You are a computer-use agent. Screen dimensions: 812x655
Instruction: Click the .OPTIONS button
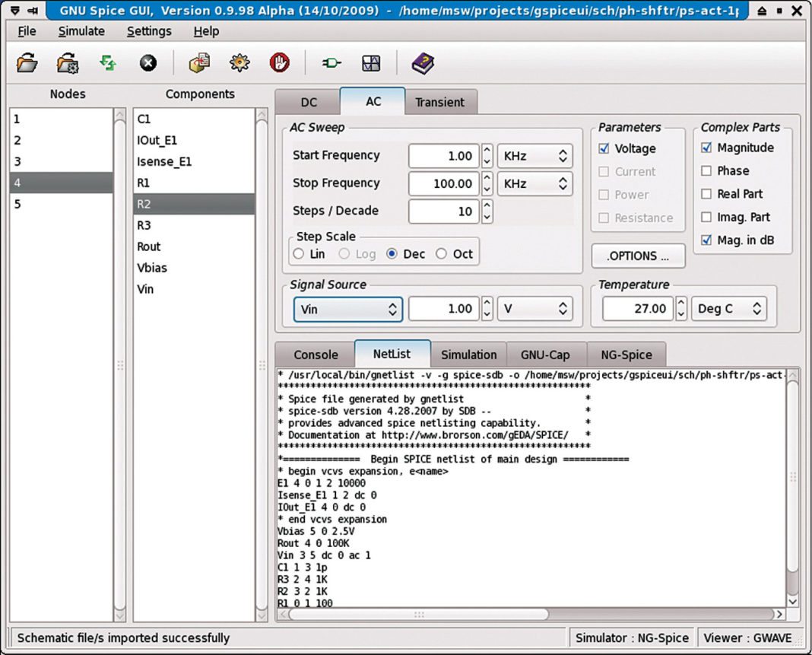[638, 256]
